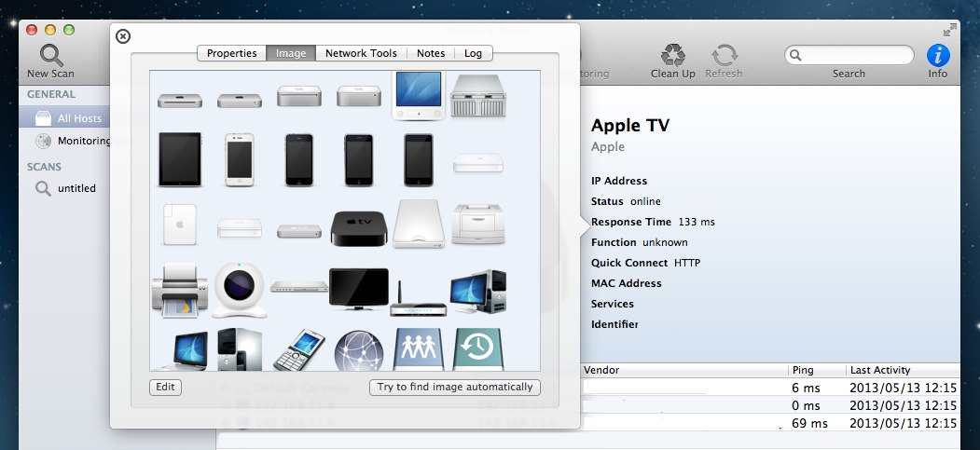Click the Edit button
The width and height of the screenshot is (980, 450).
click(166, 387)
